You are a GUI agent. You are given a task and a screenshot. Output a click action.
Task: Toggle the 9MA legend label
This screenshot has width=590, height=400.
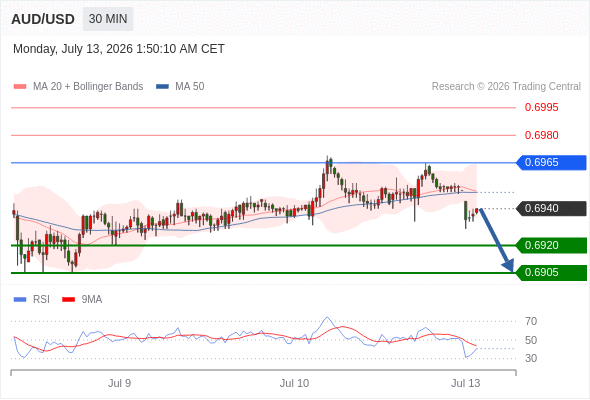click(x=92, y=300)
